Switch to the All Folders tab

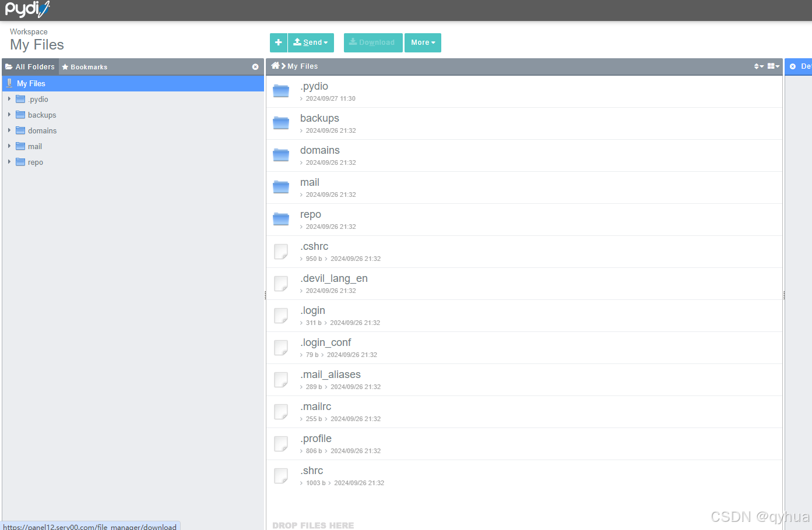pos(30,67)
